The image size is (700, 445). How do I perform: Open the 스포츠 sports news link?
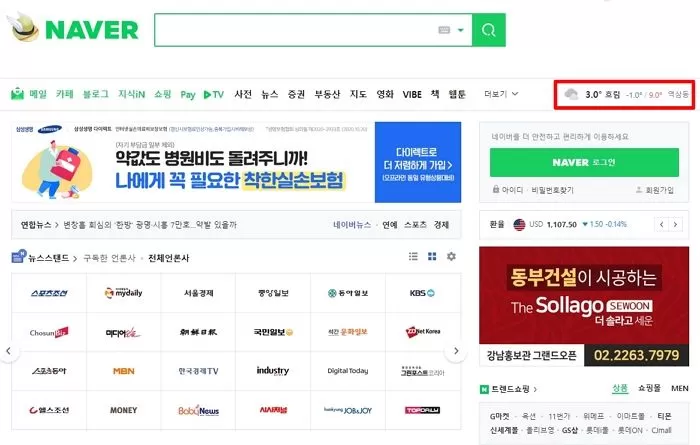tap(415, 225)
